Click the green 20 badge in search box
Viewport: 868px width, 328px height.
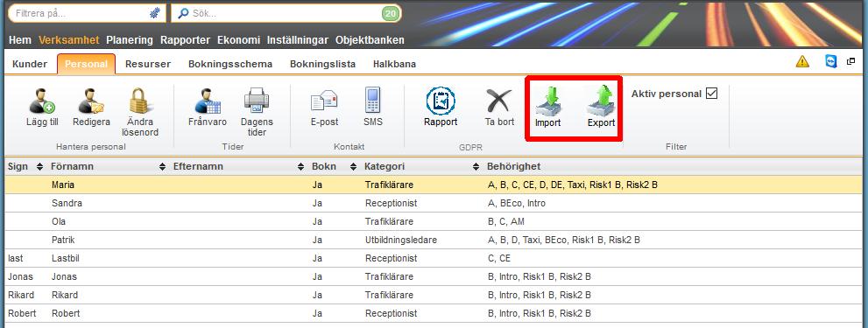tap(391, 13)
